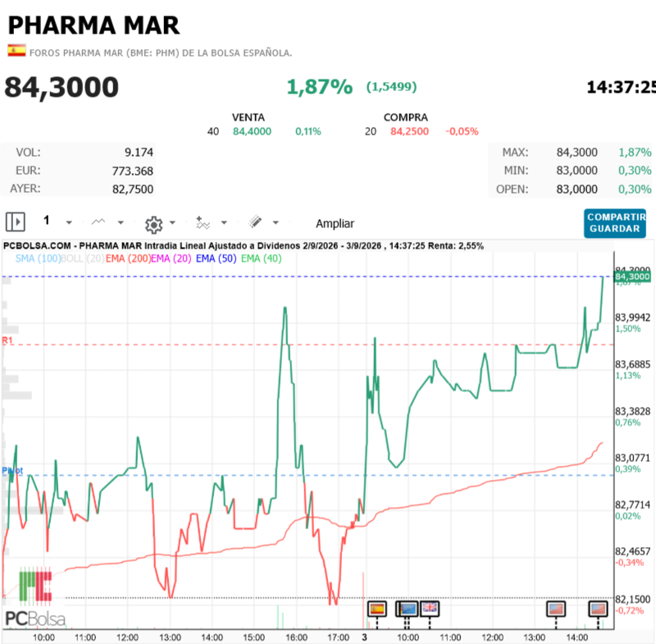Click the R1 resistance line label
Viewport: 656px width, 644px height.
[x=7, y=340]
